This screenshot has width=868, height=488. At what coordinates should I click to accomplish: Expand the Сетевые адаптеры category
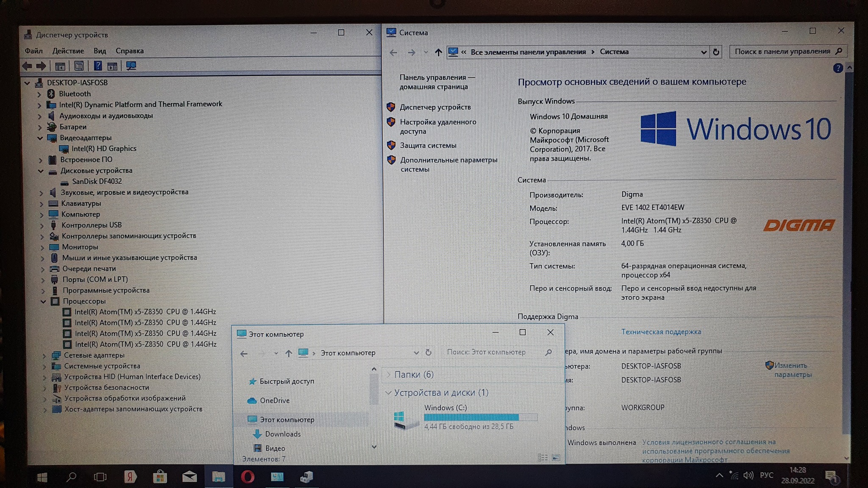44,356
